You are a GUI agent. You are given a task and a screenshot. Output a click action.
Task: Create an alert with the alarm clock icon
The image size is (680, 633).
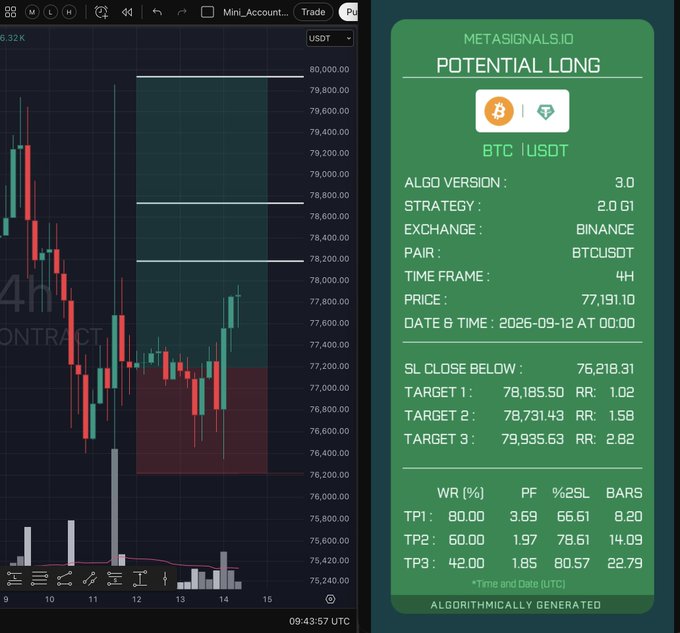tap(101, 12)
